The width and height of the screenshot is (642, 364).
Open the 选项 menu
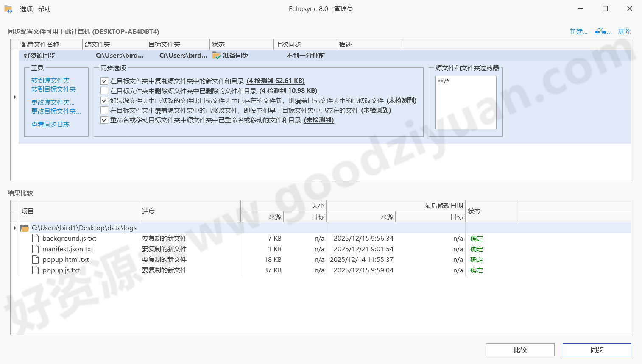tap(26, 9)
